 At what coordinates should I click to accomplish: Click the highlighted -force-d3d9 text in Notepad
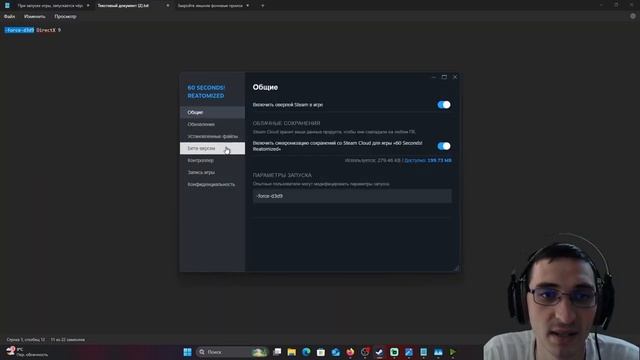click(20, 30)
